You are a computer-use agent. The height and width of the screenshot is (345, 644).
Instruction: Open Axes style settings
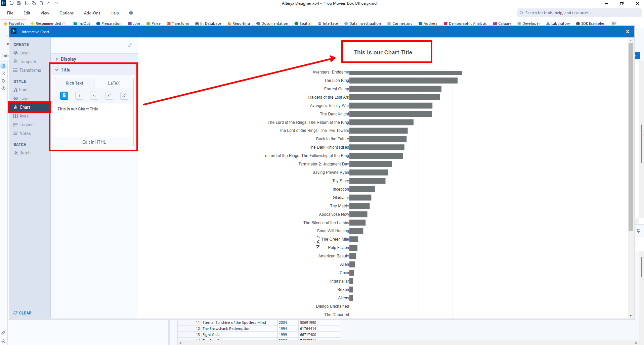click(x=24, y=116)
